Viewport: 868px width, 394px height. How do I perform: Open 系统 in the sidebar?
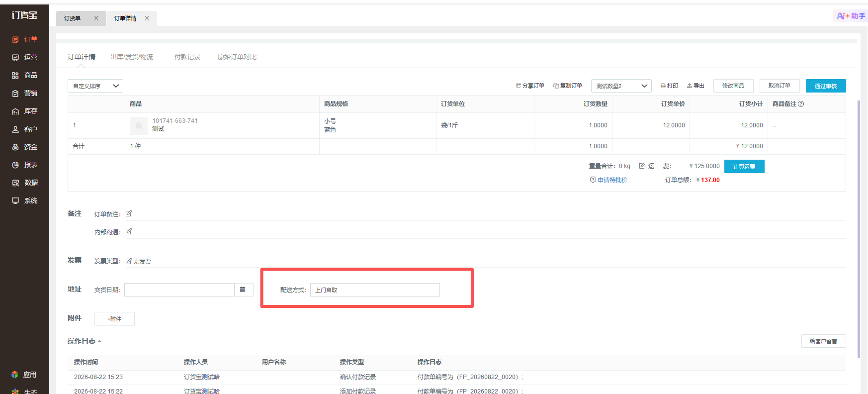click(x=24, y=200)
